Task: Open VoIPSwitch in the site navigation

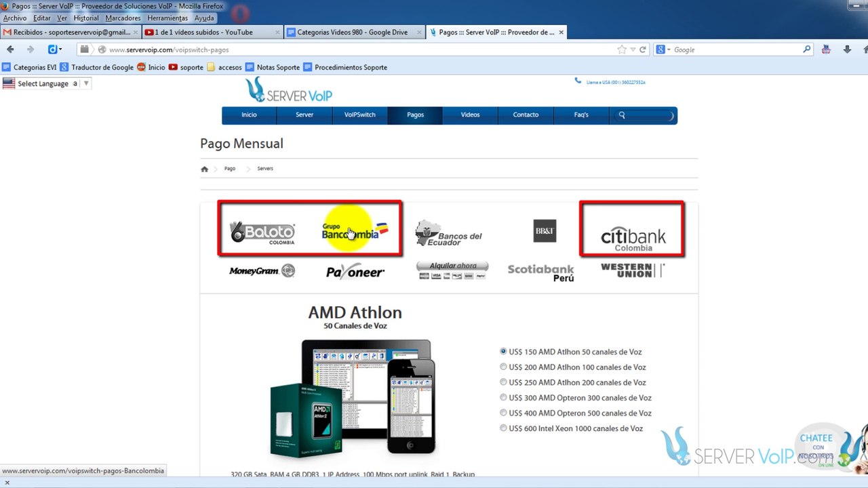Action: (x=359, y=115)
